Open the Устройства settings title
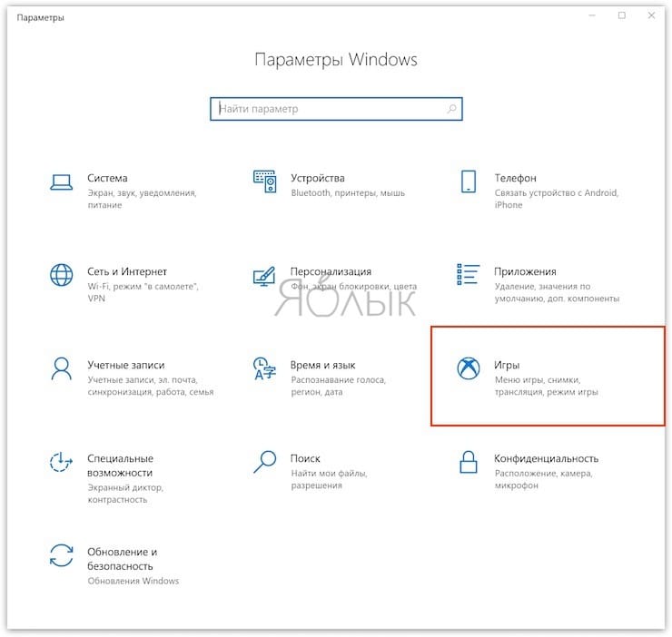Viewport: 672px width, 637px height. tap(318, 178)
